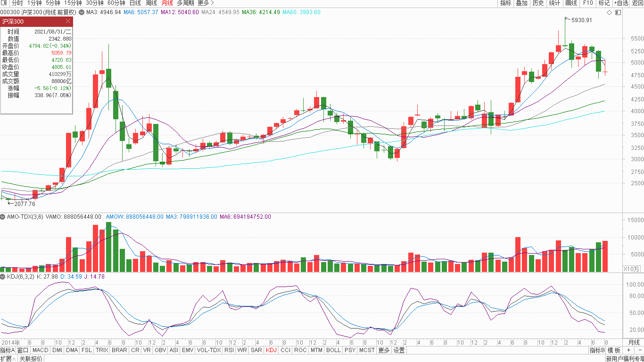Switch indicator to OBV
Viewport: 644px width, 362px height.
coord(160,350)
